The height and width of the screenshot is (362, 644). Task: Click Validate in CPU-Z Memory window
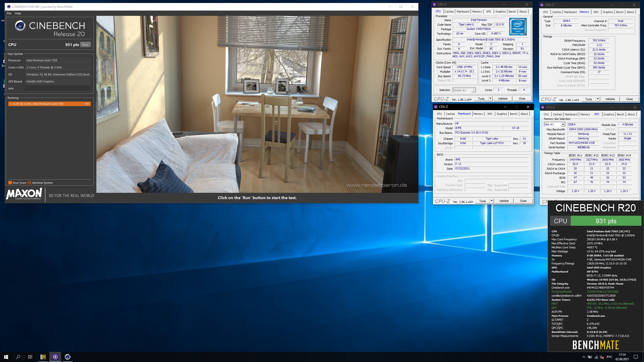[x=610, y=99]
